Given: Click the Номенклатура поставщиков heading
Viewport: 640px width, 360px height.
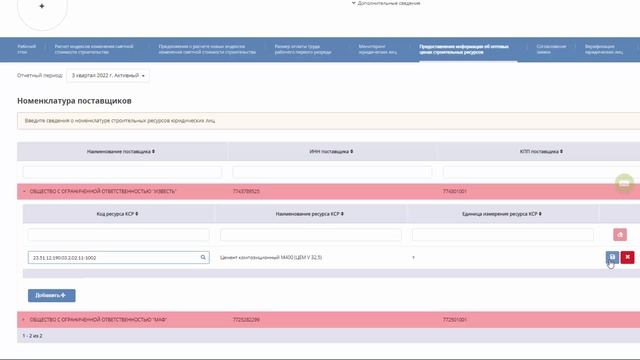Looking at the screenshot, I should pos(74,101).
